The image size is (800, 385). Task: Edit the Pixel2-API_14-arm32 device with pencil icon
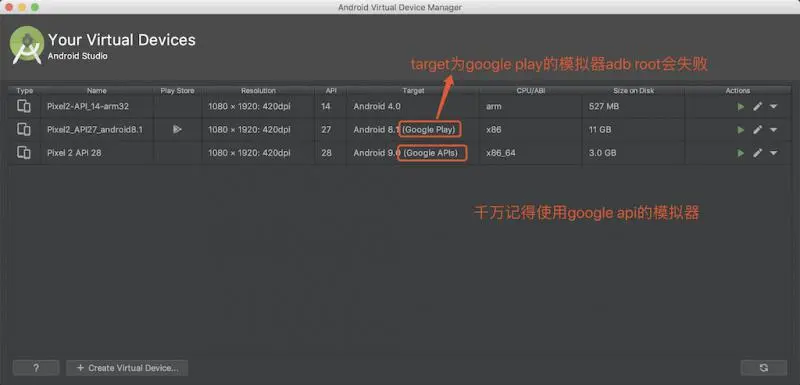[758, 107]
